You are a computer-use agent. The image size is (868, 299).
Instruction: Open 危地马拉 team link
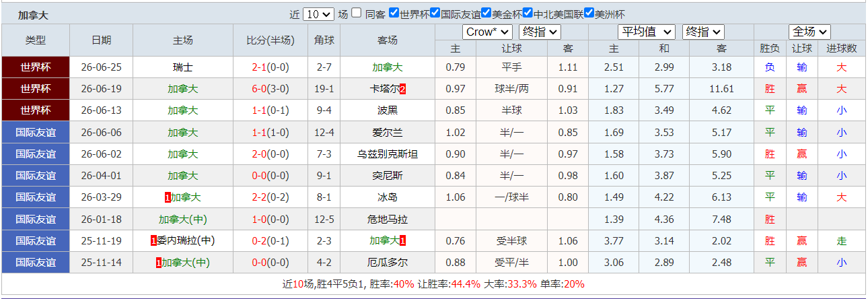pos(388,219)
